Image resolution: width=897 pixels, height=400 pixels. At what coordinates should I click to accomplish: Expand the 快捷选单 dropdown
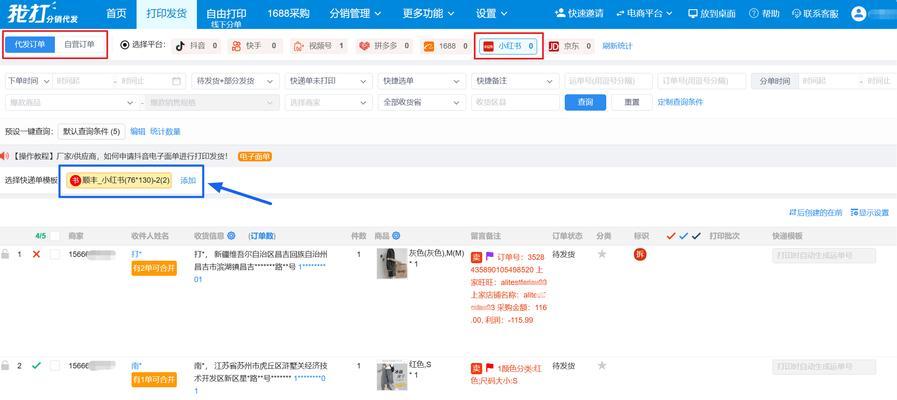click(422, 81)
